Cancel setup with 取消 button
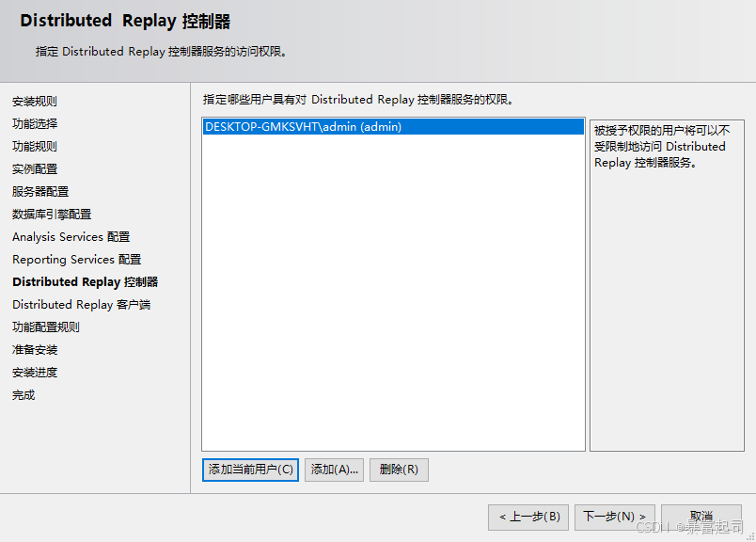 [701, 517]
